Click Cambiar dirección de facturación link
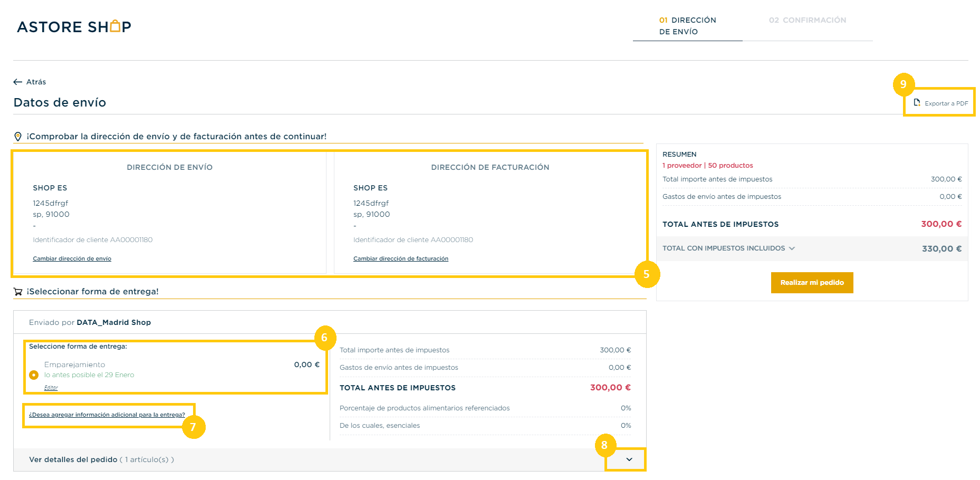980x480 pixels. pyautogui.click(x=401, y=258)
